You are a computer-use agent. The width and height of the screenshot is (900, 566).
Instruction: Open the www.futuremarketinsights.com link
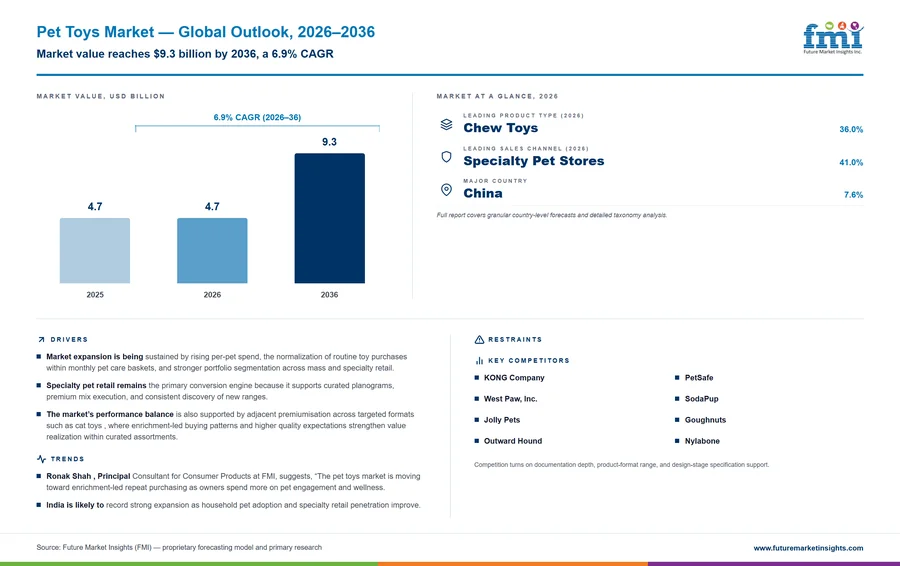pos(808,548)
